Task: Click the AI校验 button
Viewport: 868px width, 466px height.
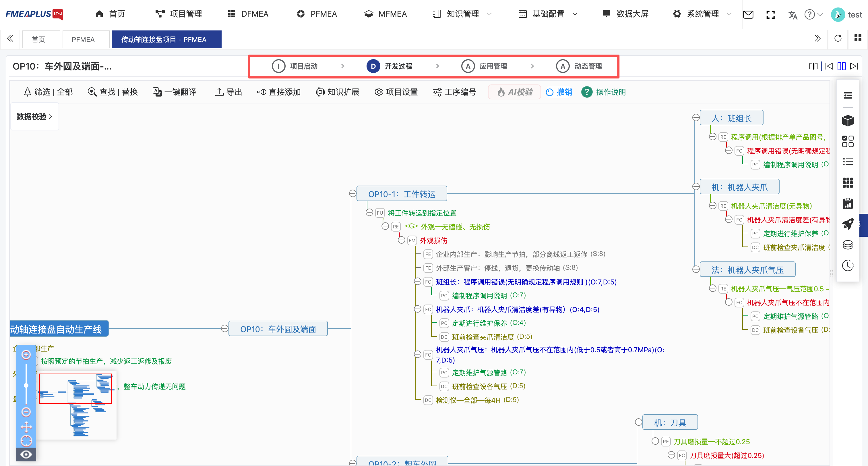Action: pos(515,92)
